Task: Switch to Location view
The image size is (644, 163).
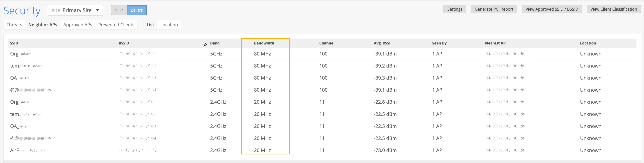Action: point(169,25)
